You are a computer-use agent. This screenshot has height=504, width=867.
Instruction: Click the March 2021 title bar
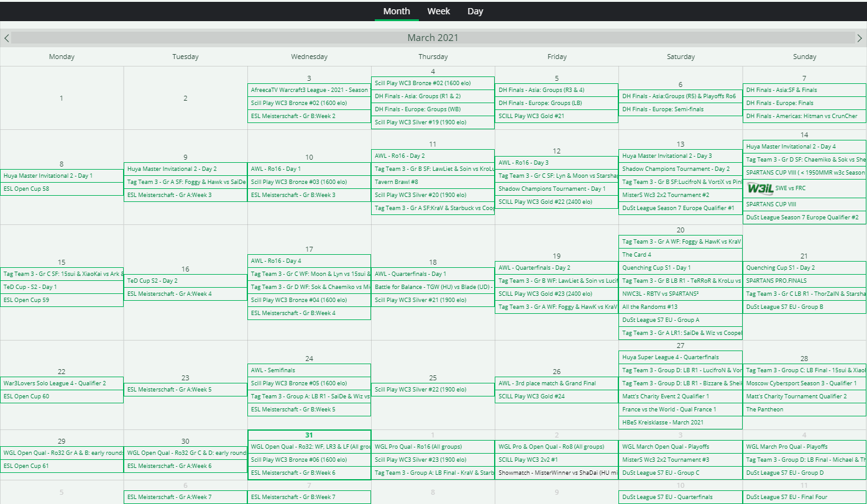click(x=433, y=38)
